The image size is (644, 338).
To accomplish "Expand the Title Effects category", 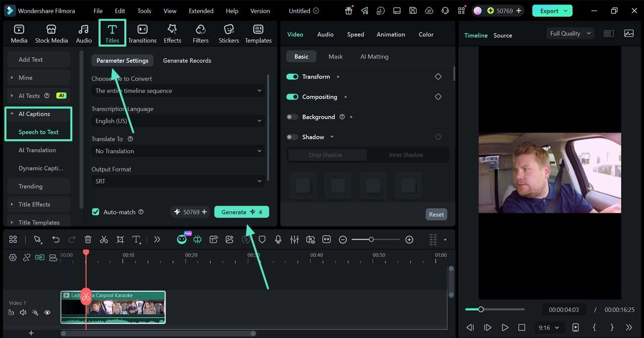I will click(38, 204).
